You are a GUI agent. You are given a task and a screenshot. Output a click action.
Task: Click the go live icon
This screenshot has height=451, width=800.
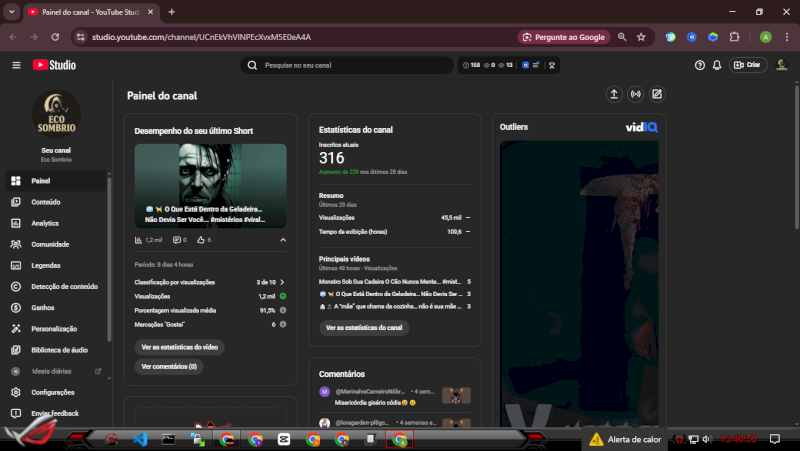pyautogui.click(x=635, y=95)
